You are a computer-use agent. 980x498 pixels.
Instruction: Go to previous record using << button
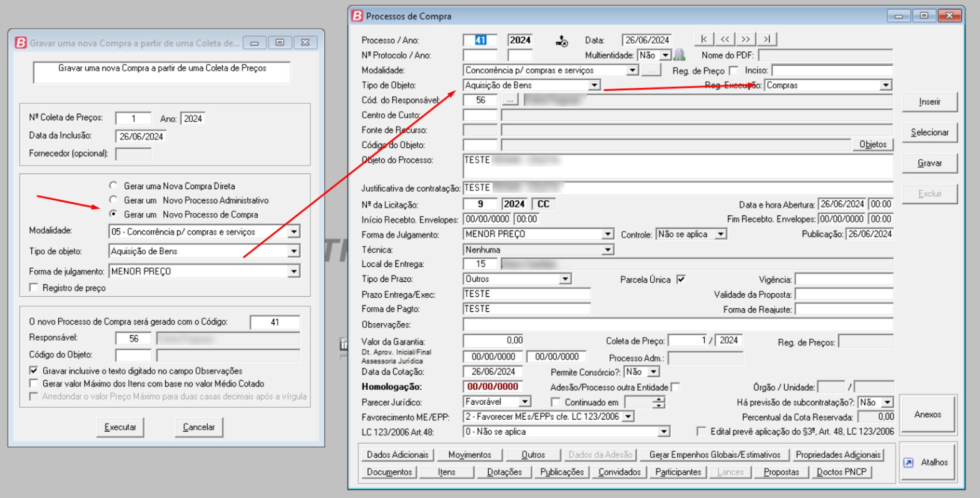click(x=725, y=39)
